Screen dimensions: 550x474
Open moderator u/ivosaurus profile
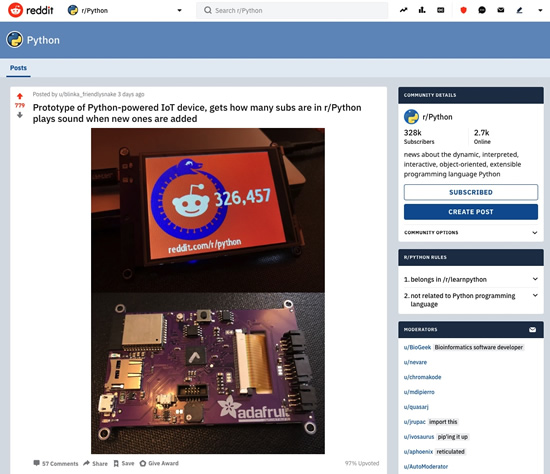point(419,437)
